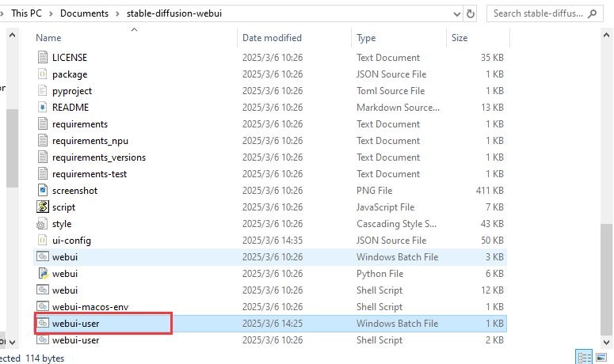Select the webui Python file icon
The image size is (614, 364).
pos(43,274)
